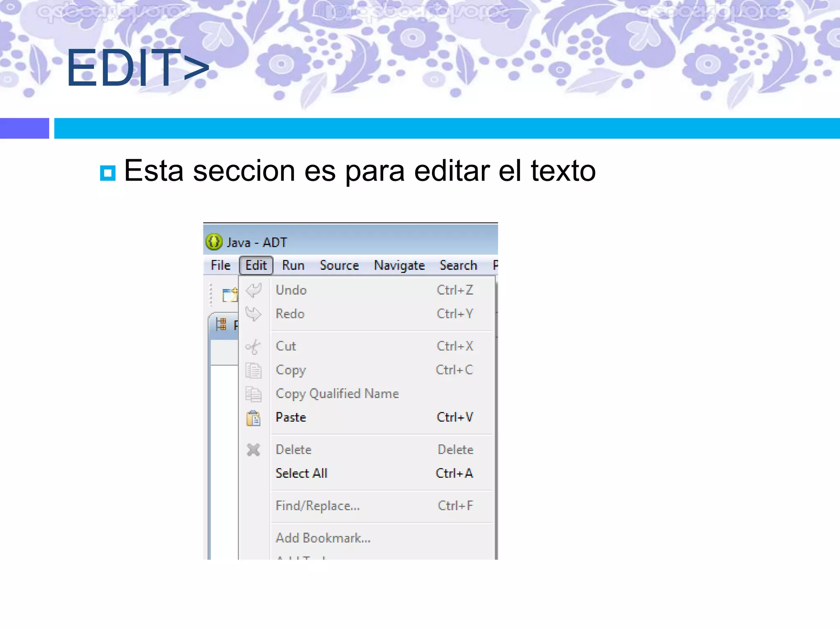
Task: Click the Ctrl+F shortcut text
Action: 455,506
